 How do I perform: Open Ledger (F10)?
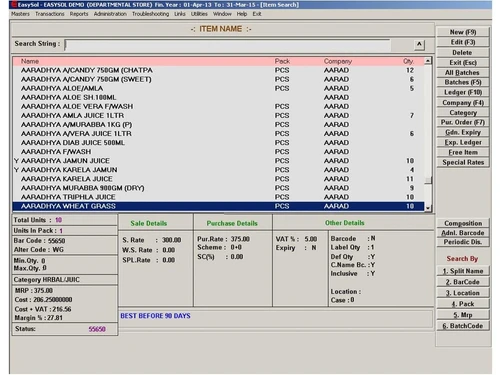[463, 92]
